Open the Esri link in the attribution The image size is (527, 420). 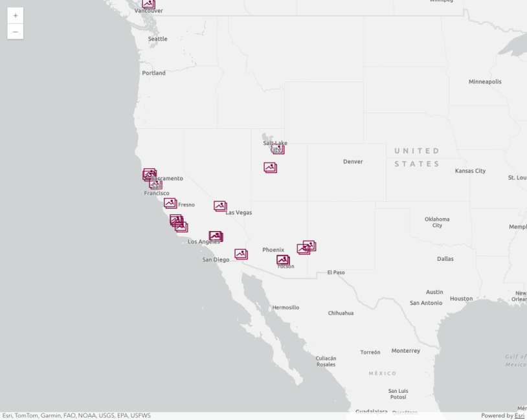click(x=519, y=415)
